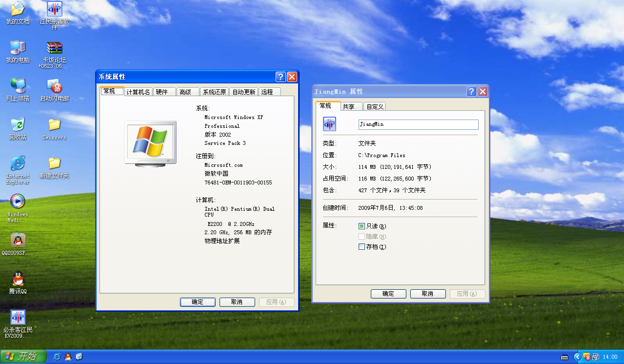Click the C:\Program Files location text
The image size is (624, 364).
382,155
